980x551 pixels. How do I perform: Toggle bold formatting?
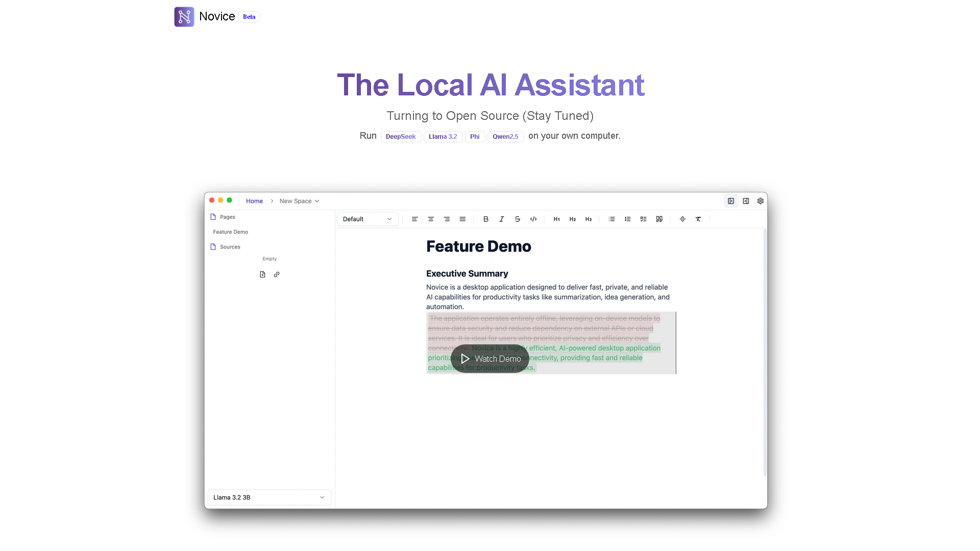pyautogui.click(x=486, y=219)
